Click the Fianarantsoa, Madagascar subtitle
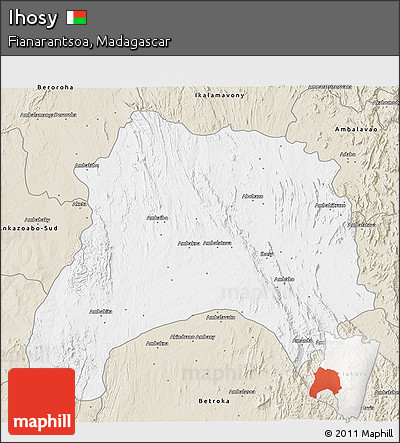This screenshot has height=443, width=400. click(89, 42)
